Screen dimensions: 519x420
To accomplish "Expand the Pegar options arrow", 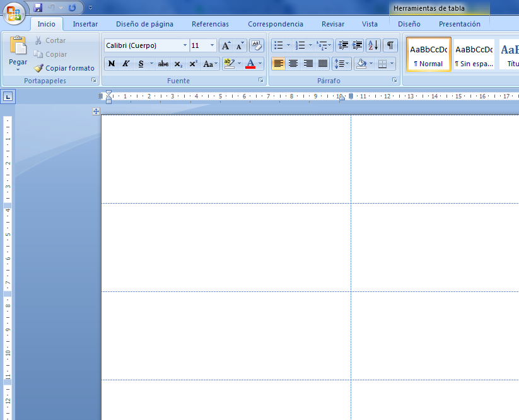I will tap(18, 70).
